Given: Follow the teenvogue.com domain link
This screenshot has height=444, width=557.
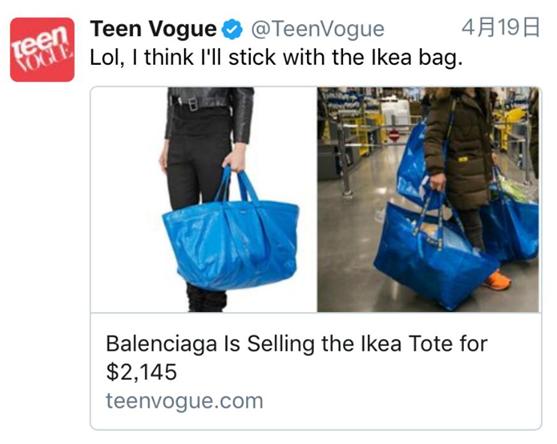Looking at the screenshot, I should coord(184,401).
